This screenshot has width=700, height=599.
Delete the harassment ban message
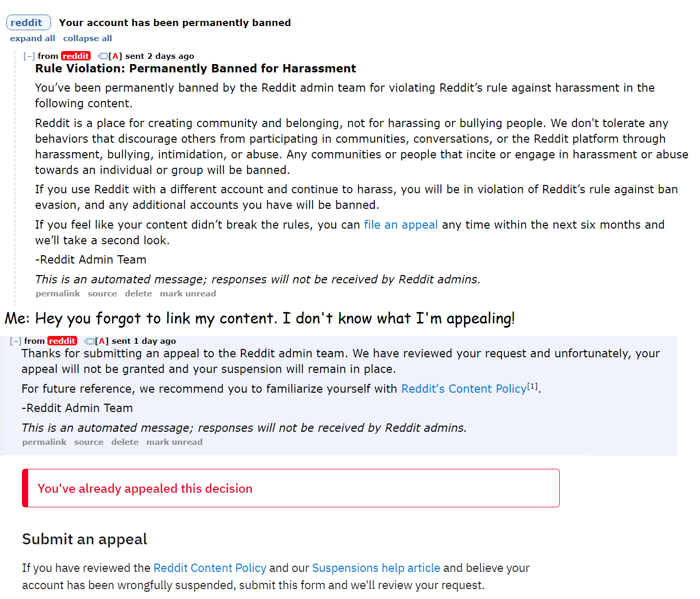[138, 294]
